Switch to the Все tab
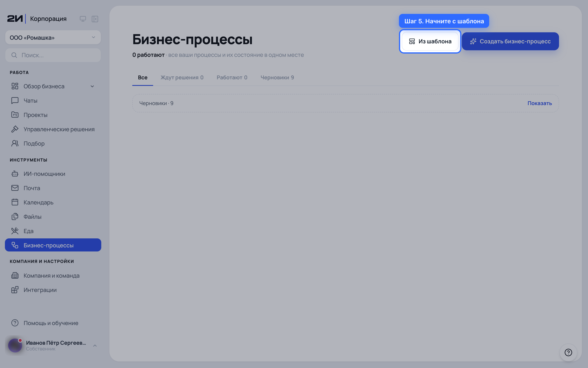 (x=143, y=77)
